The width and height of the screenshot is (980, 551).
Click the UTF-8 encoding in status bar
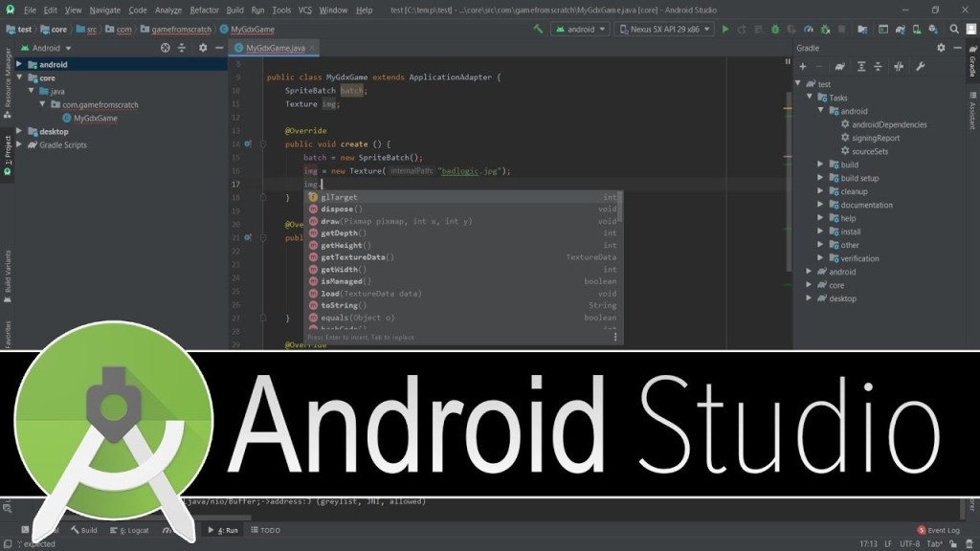(x=909, y=543)
